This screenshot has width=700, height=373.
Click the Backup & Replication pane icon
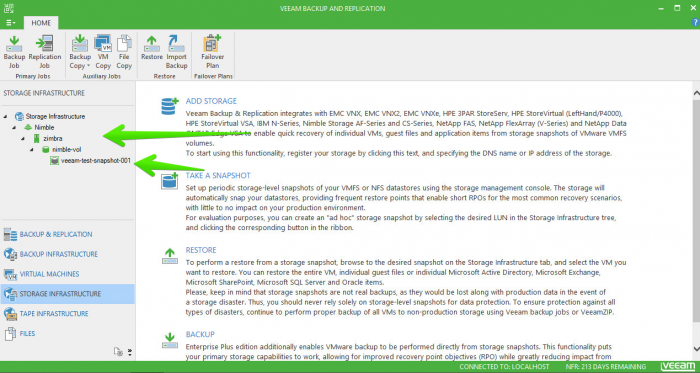pos(10,234)
